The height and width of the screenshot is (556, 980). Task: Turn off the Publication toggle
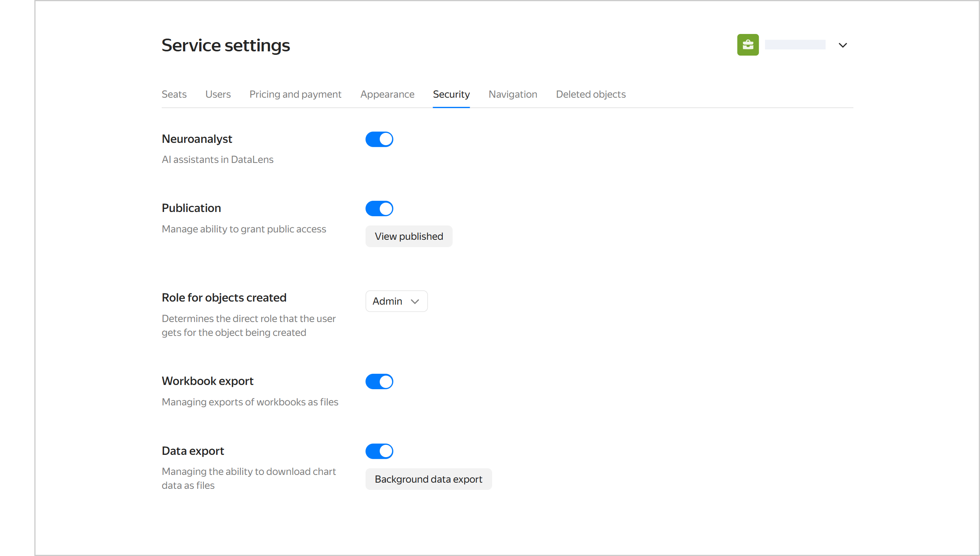click(379, 208)
